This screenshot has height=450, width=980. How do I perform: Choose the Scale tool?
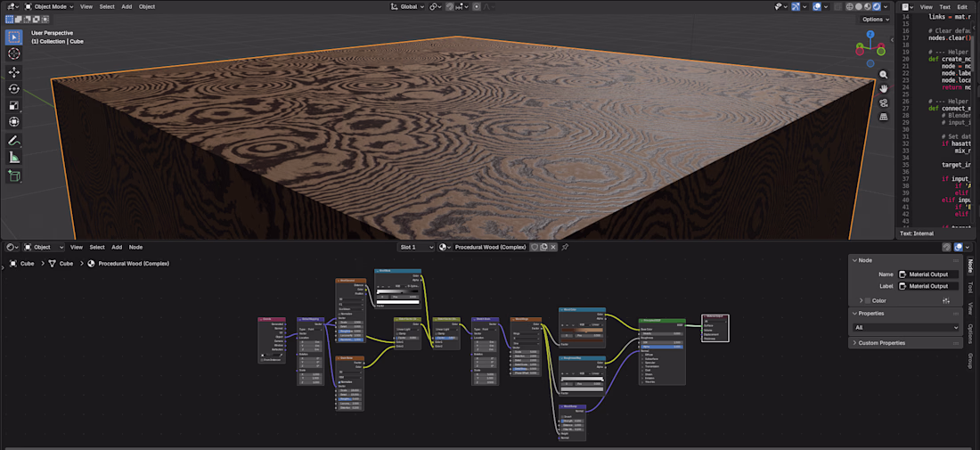14,106
